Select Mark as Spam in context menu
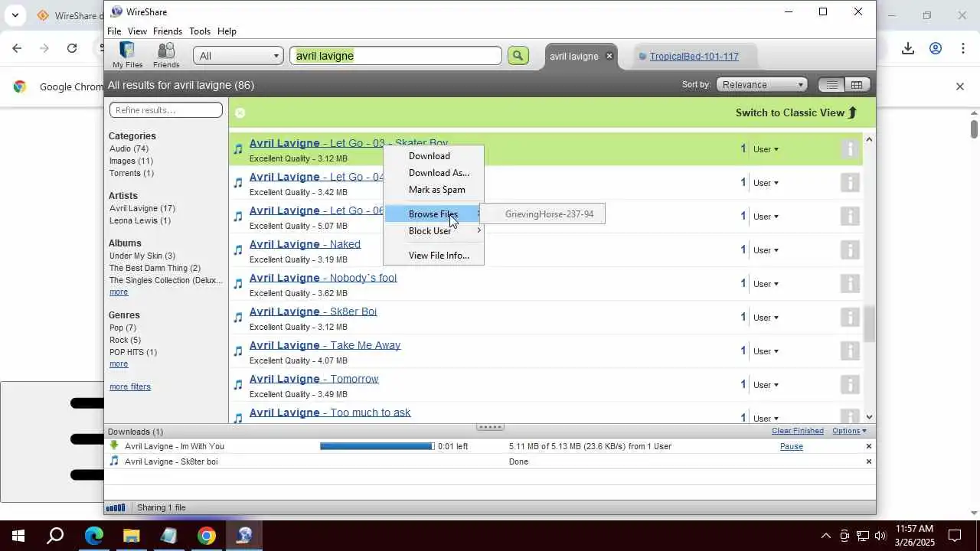Screen dimensions: 980x551 coord(433,190)
